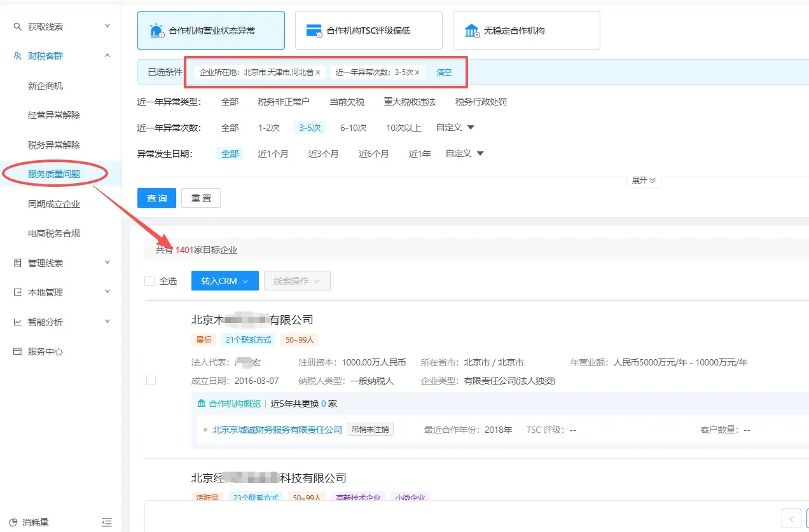Click the export icon beside 本地管理
Image resolution: width=809 pixels, height=532 pixels.
pyautogui.click(x=18, y=292)
